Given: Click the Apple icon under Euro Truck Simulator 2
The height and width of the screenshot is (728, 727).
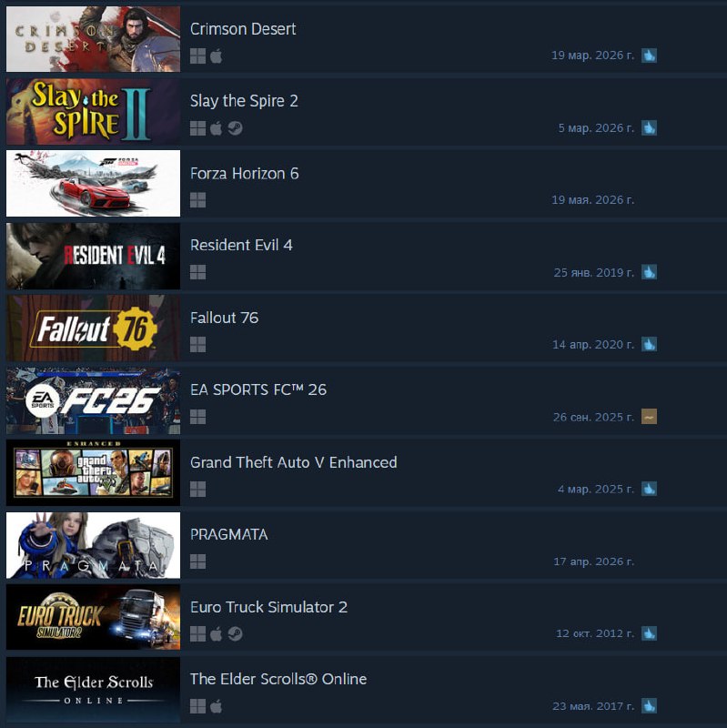Looking at the screenshot, I should 216,633.
